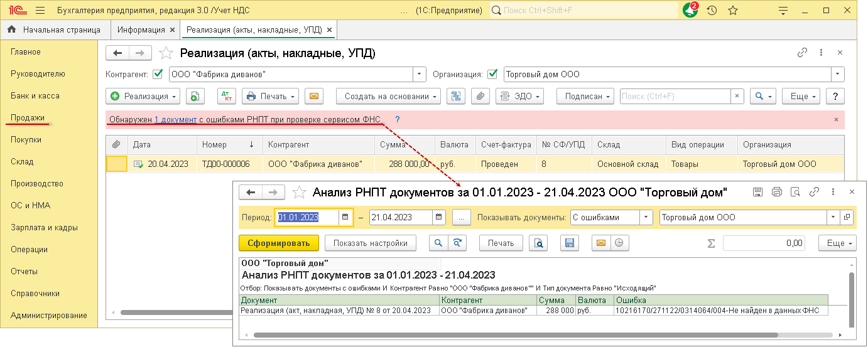Add Реализация list to favorites with star
This screenshot has width=868, height=347.
(x=166, y=53)
